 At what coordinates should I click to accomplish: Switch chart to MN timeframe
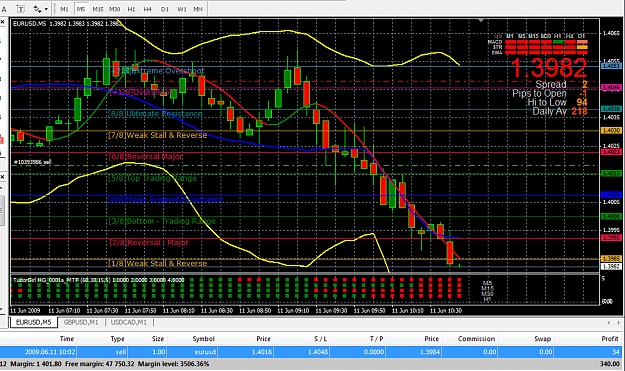198,9
